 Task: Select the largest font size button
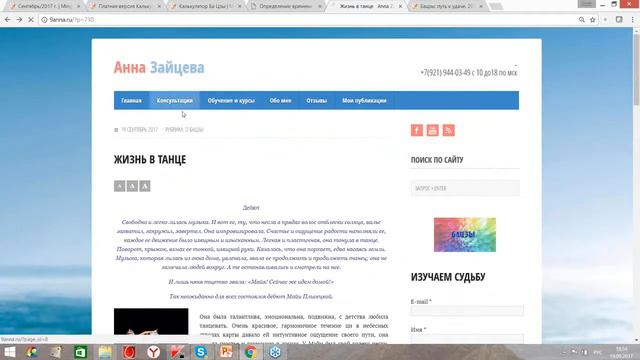click(x=145, y=186)
